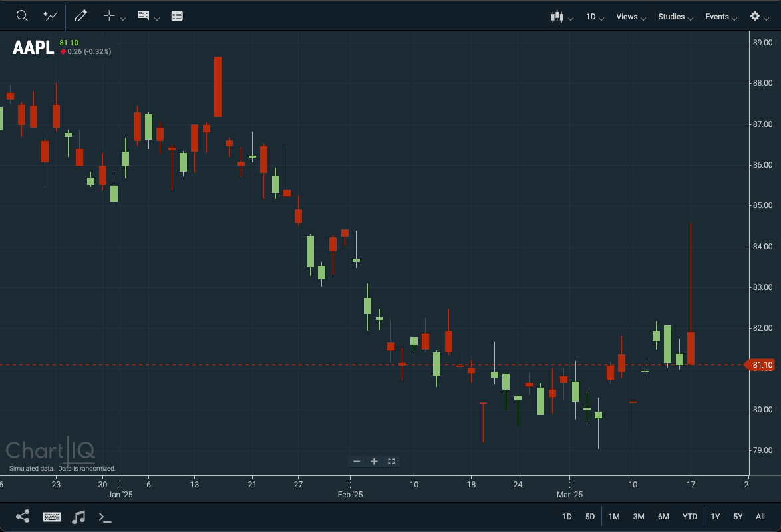The image size is (781, 532).
Task: Open the 1D periodicity dropdown
Action: [595, 17]
